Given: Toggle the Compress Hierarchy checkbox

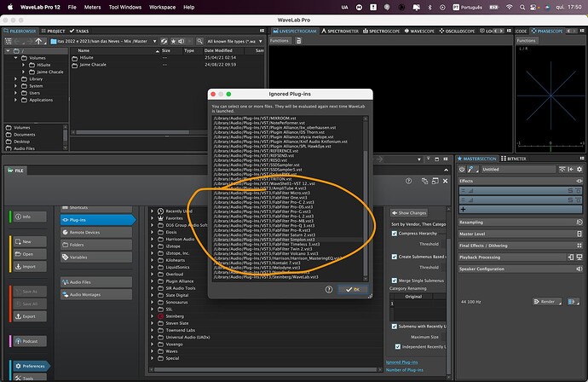Looking at the screenshot, I should [x=394, y=234].
